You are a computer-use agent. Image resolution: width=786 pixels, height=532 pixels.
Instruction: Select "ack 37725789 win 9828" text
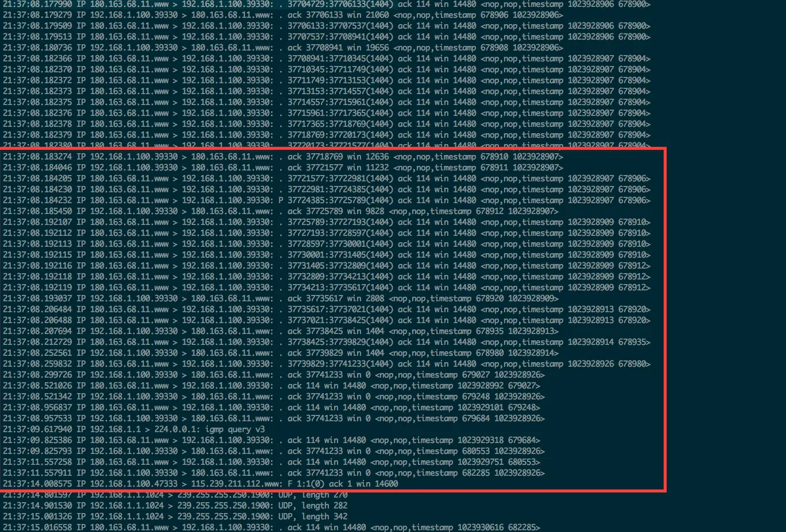[336, 211]
